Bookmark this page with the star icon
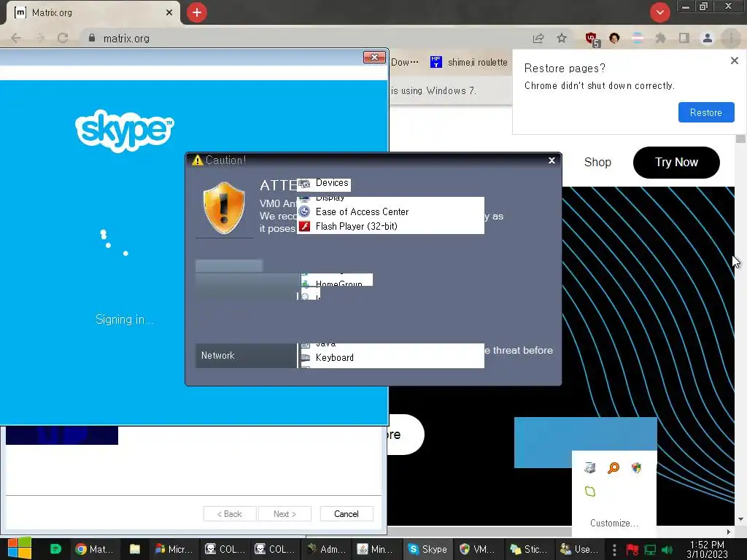This screenshot has width=747, height=560. click(x=562, y=38)
